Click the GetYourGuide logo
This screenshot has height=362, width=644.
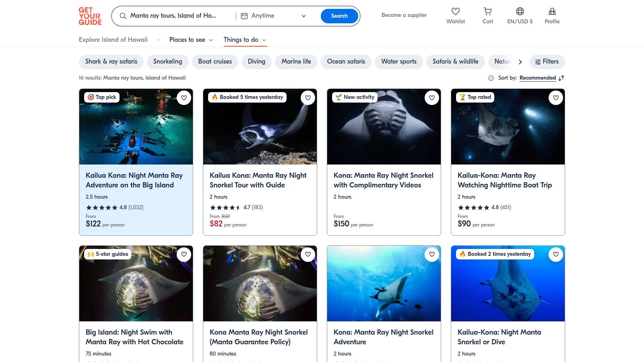(x=90, y=16)
